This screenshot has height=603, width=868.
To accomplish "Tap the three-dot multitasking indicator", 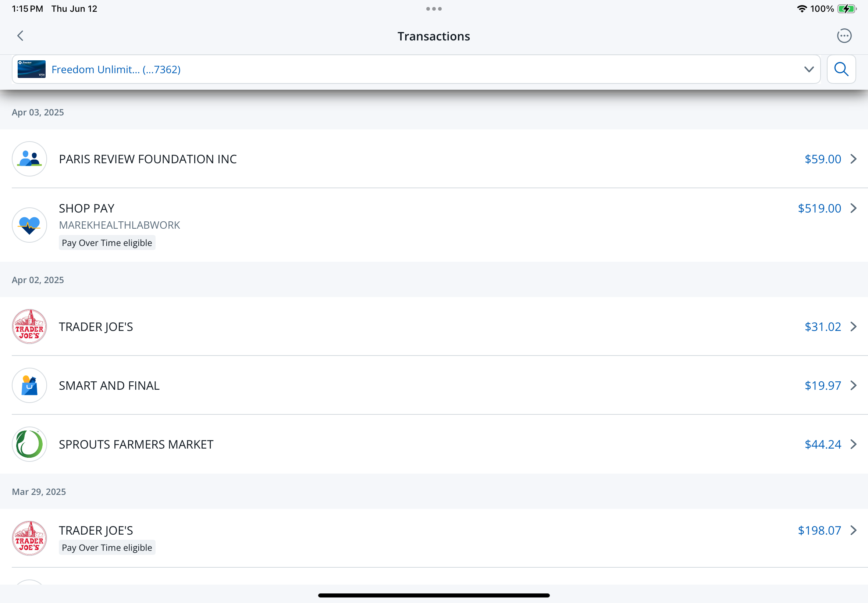I will pos(434,9).
